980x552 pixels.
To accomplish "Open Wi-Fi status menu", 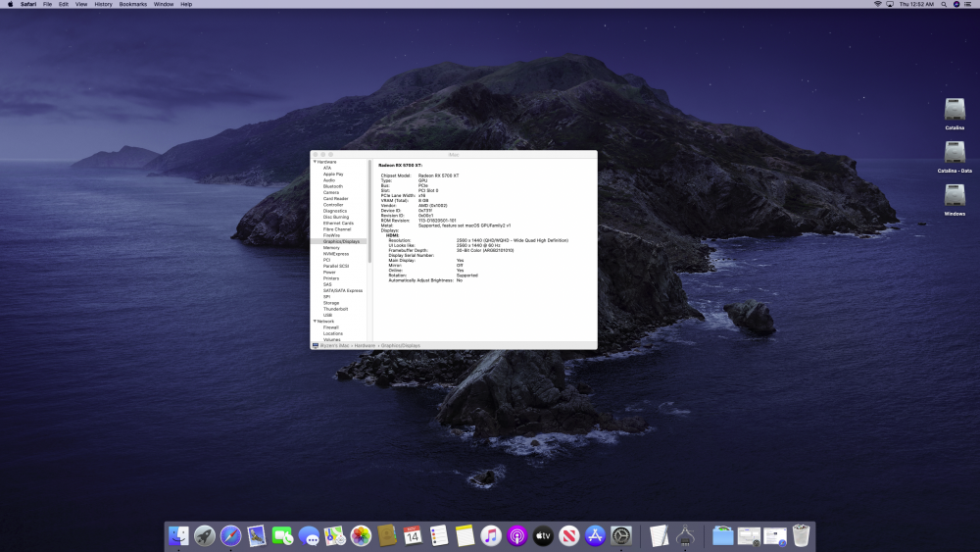I will (x=877, y=4).
